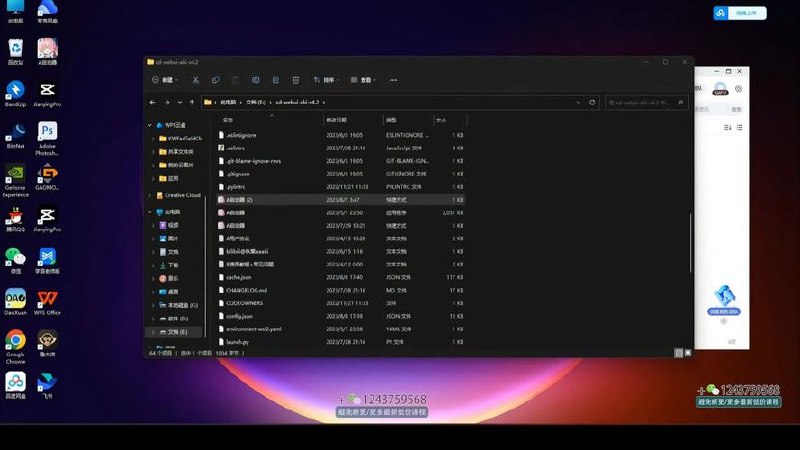Open the GeForce Experience desktop icon

[16, 181]
